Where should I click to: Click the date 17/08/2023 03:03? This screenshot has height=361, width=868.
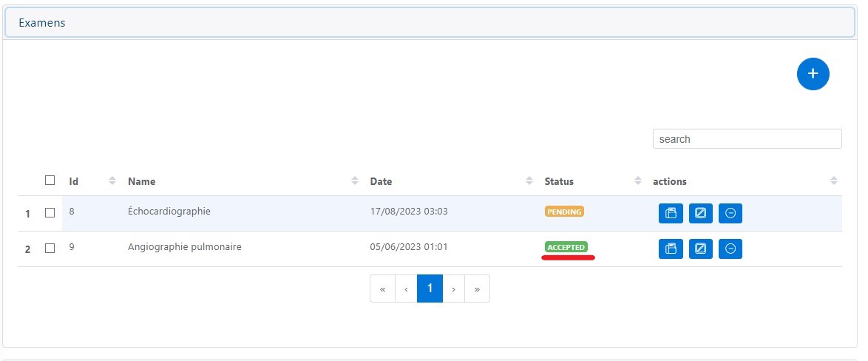click(x=409, y=212)
